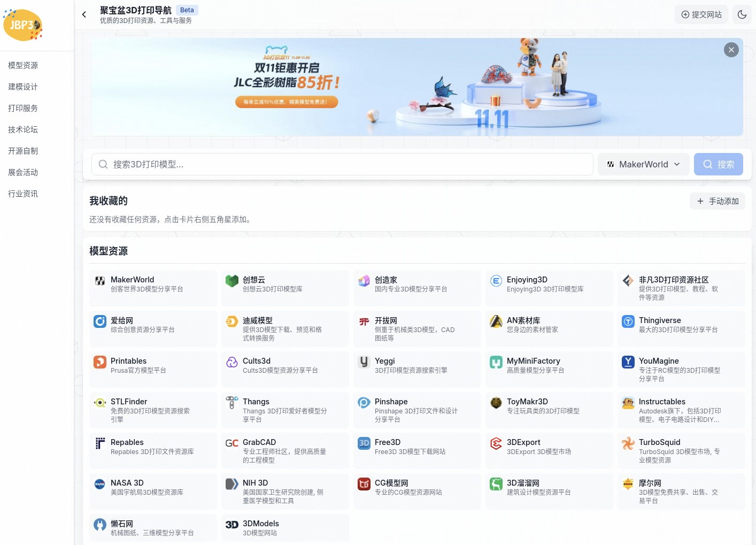Click the 开拔网 icon
756x545 pixels.
pos(364,321)
